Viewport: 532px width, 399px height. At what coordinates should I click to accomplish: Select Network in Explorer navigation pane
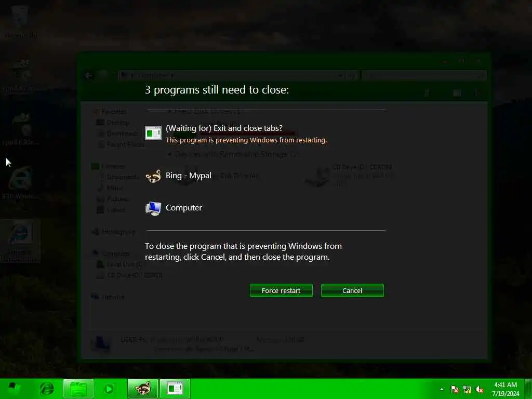click(x=108, y=297)
